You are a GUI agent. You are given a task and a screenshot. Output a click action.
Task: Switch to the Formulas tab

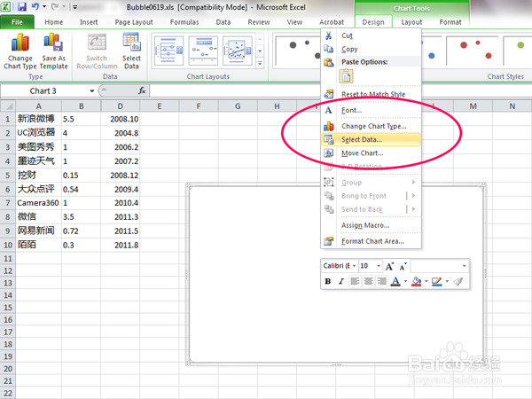184,22
